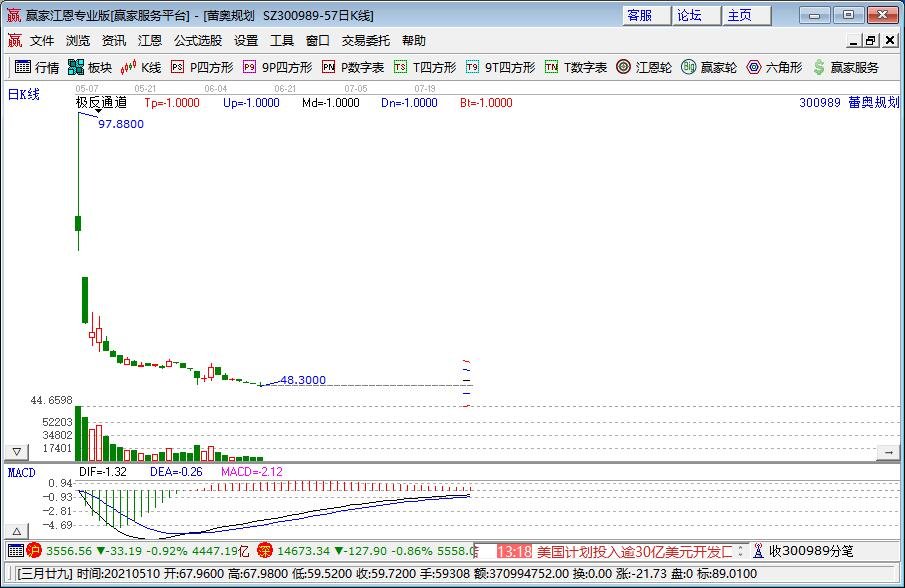Open the 江恩 menu
This screenshot has height=588, width=905.
point(149,40)
